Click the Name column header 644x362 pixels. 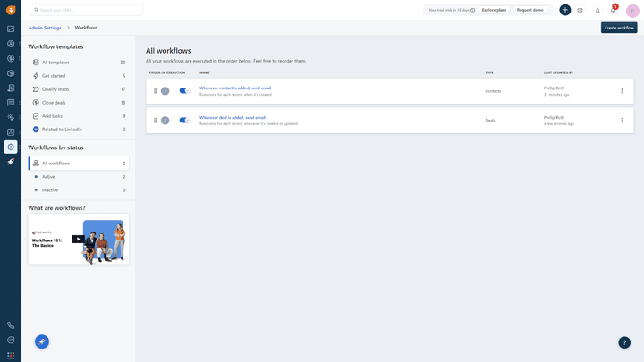tap(205, 72)
